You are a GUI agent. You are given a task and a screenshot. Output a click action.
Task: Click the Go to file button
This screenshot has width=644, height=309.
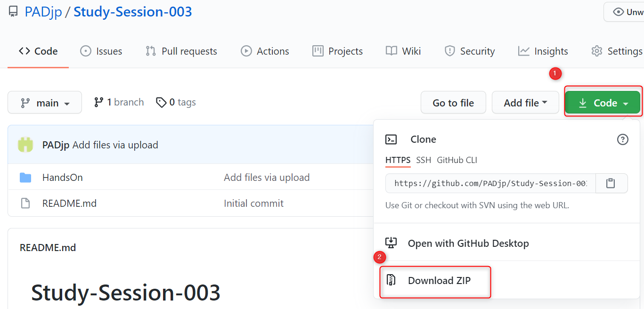(453, 102)
